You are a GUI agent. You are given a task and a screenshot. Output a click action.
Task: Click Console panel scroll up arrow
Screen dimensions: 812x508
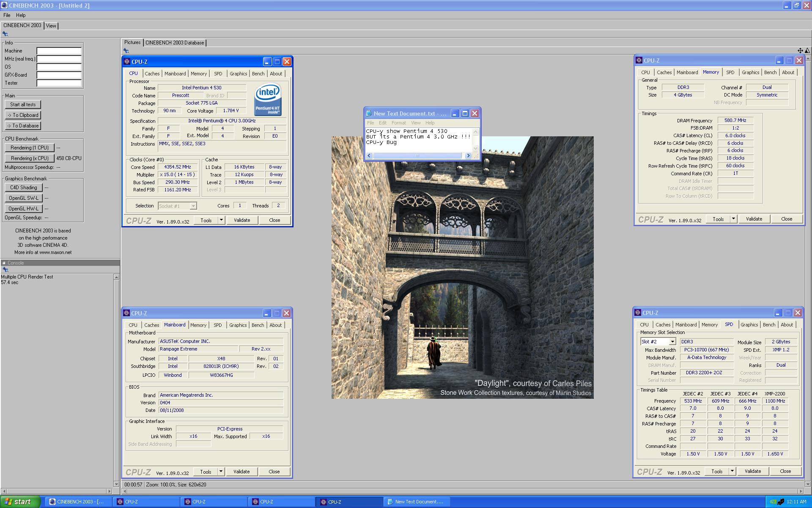pos(116,277)
